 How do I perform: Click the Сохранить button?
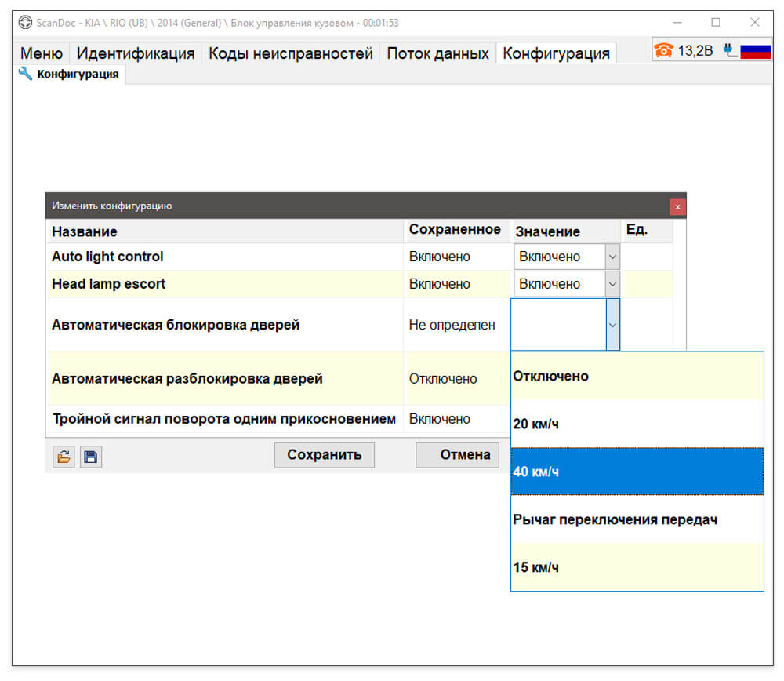[x=324, y=455]
